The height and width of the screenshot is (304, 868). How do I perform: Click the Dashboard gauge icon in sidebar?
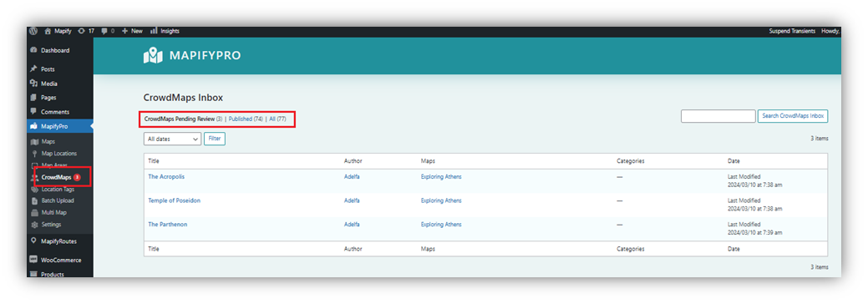(33, 50)
